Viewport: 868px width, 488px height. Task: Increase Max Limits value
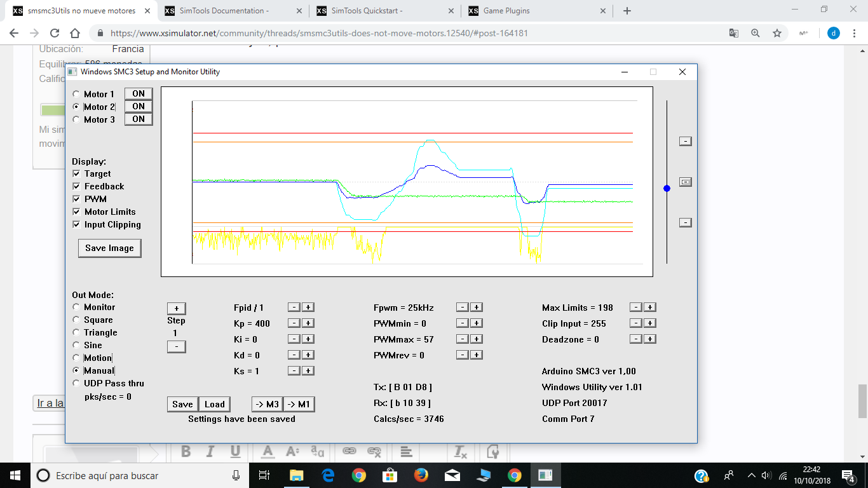(x=649, y=307)
